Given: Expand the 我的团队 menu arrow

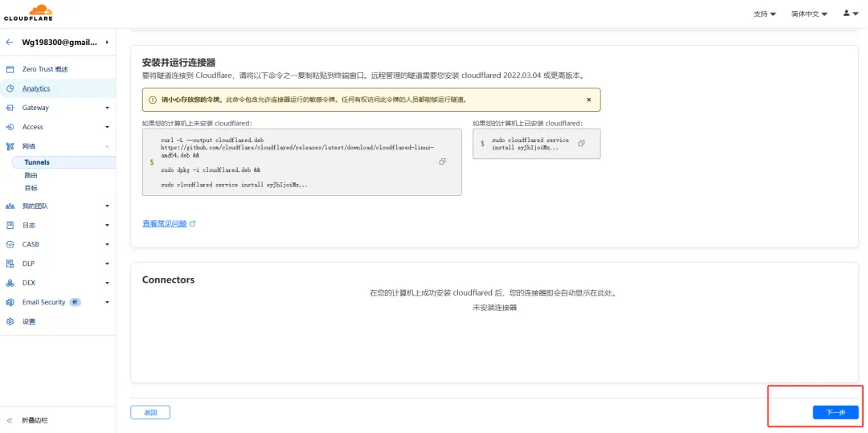Looking at the screenshot, I should coord(108,206).
